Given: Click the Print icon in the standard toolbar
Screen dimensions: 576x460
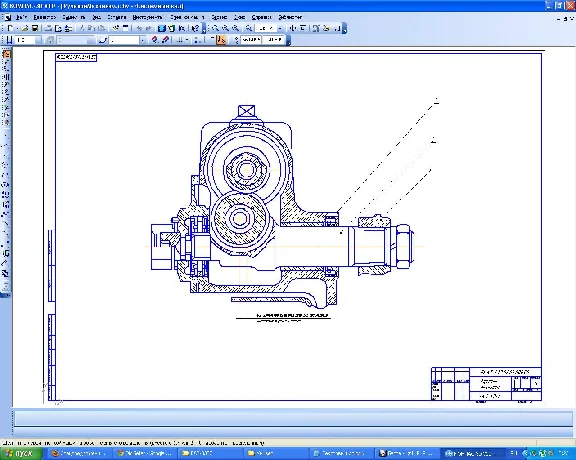Looking at the screenshot, I should (48, 28).
